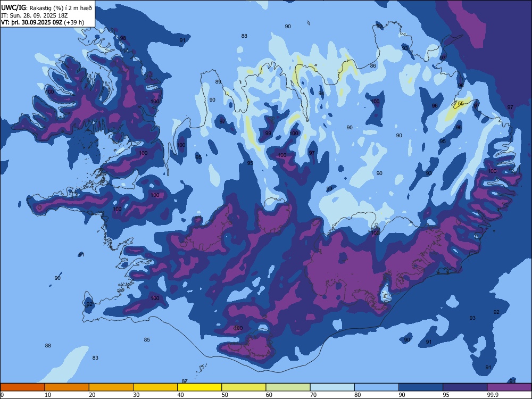Viewport: 532px width, 399px height.
Task: Click the orange 10–20 legend swatch
Action: (x=67, y=387)
